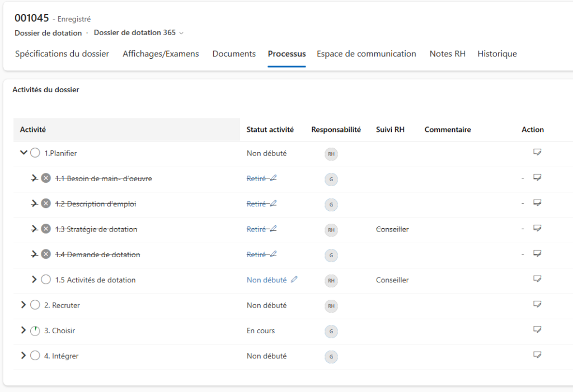Switch to the Documents tab

coord(234,54)
